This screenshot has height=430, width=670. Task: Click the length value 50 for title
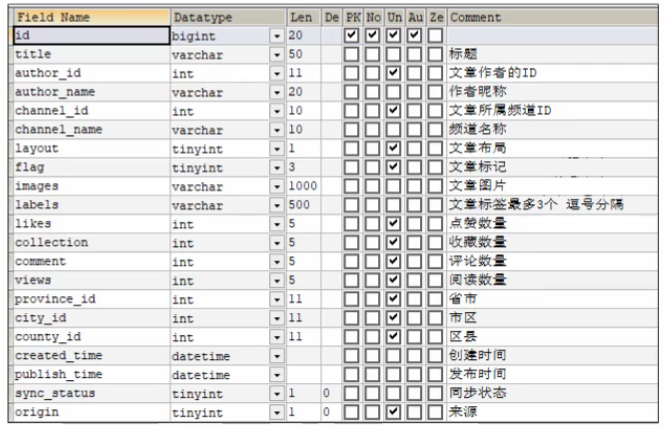coord(295,54)
